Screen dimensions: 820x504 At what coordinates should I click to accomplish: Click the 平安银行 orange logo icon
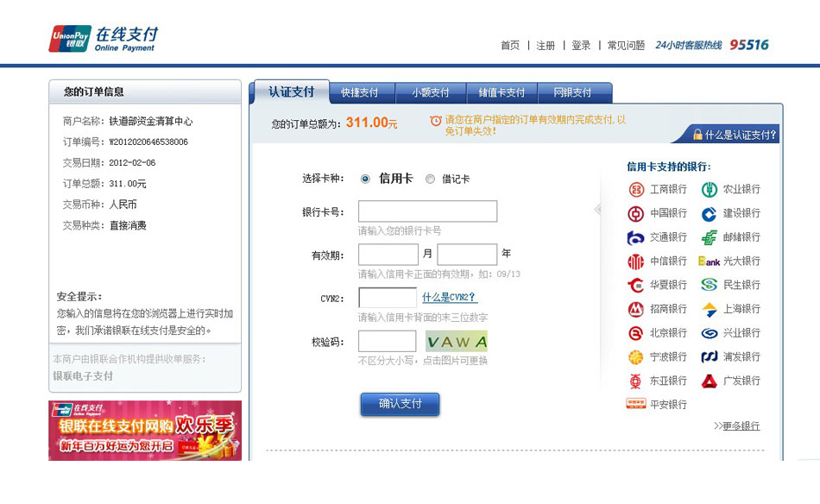tap(636, 404)
